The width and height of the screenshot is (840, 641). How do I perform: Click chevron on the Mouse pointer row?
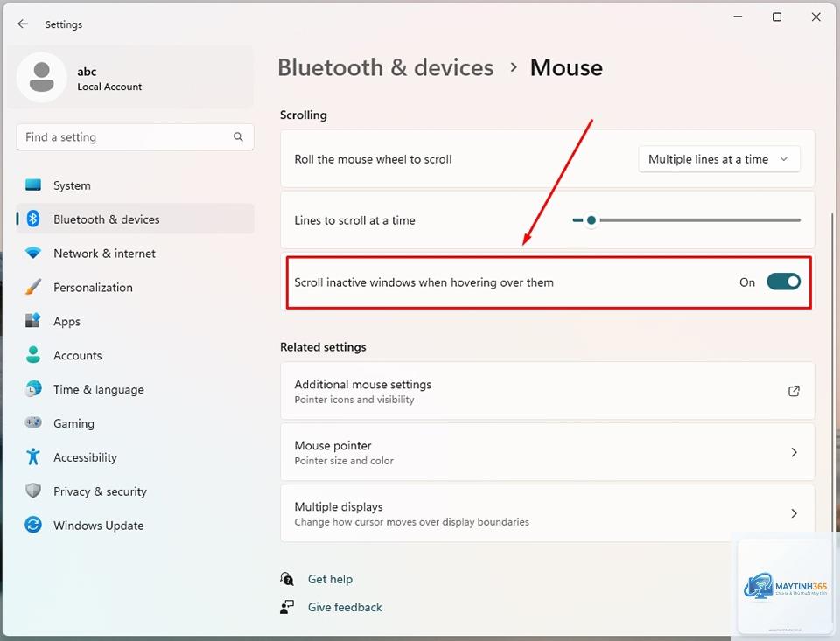pos(794,452)
